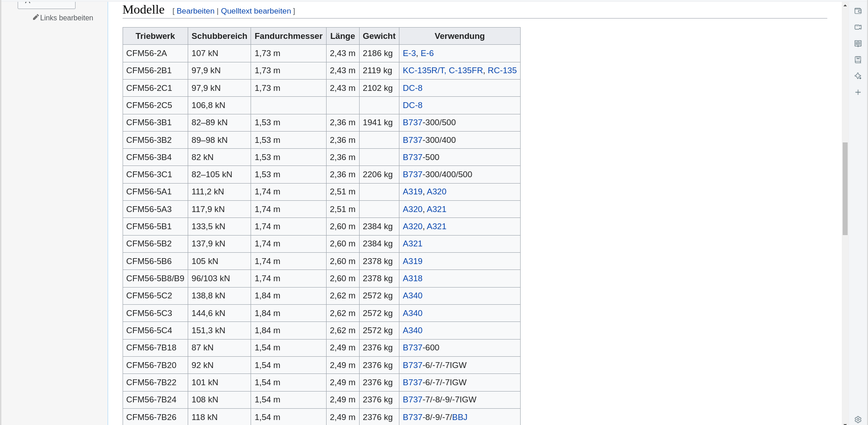868x425 pixels.
Task: Open B737 link in CFM56-7B24 row
Action: (x=413, y=400)
